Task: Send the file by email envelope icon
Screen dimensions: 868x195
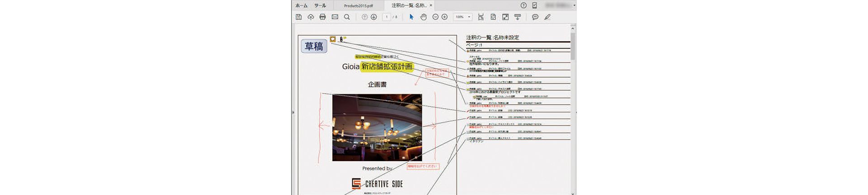Action: pos(335,17)
